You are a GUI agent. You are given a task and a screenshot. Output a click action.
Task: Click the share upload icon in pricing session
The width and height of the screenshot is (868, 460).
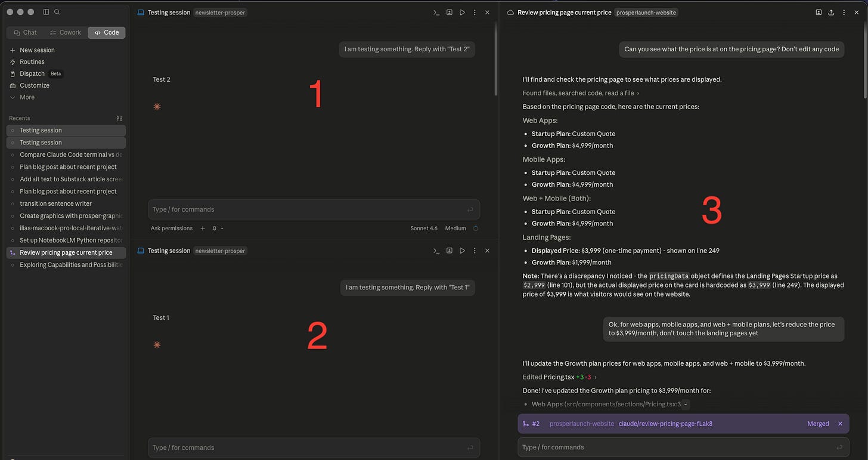pos(831,13)
